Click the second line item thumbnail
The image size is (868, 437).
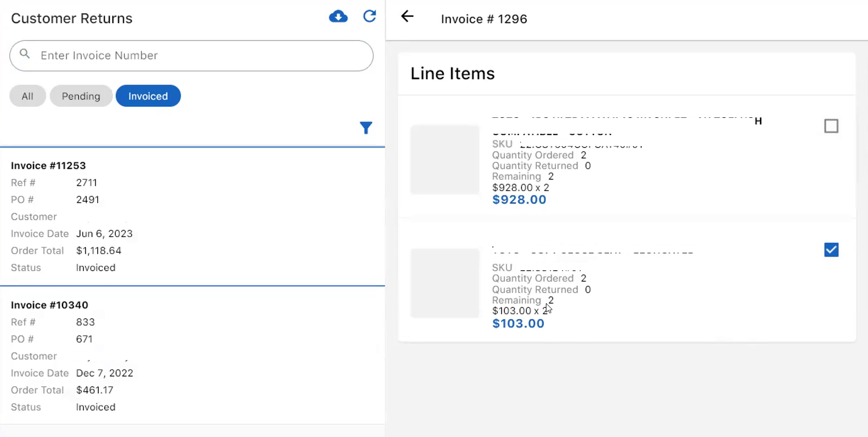pos(445,283)
